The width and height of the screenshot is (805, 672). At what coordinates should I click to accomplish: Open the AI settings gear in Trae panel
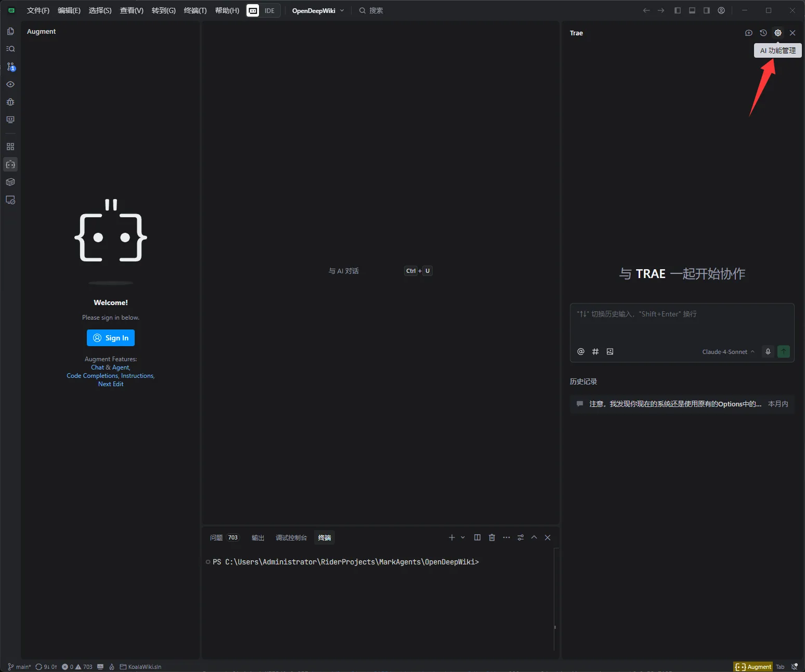pos(778,33)
